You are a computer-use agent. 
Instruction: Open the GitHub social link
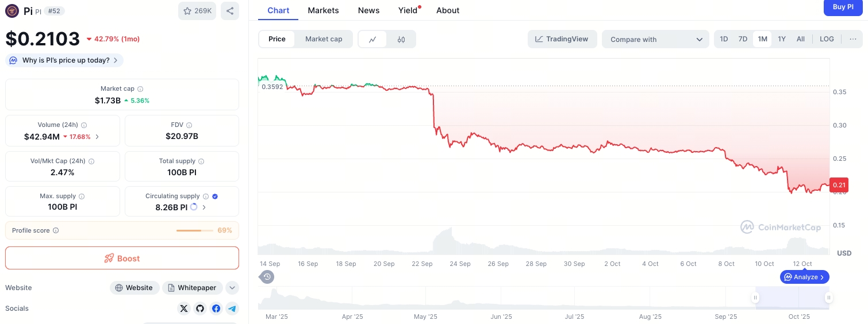click(200, 308)
